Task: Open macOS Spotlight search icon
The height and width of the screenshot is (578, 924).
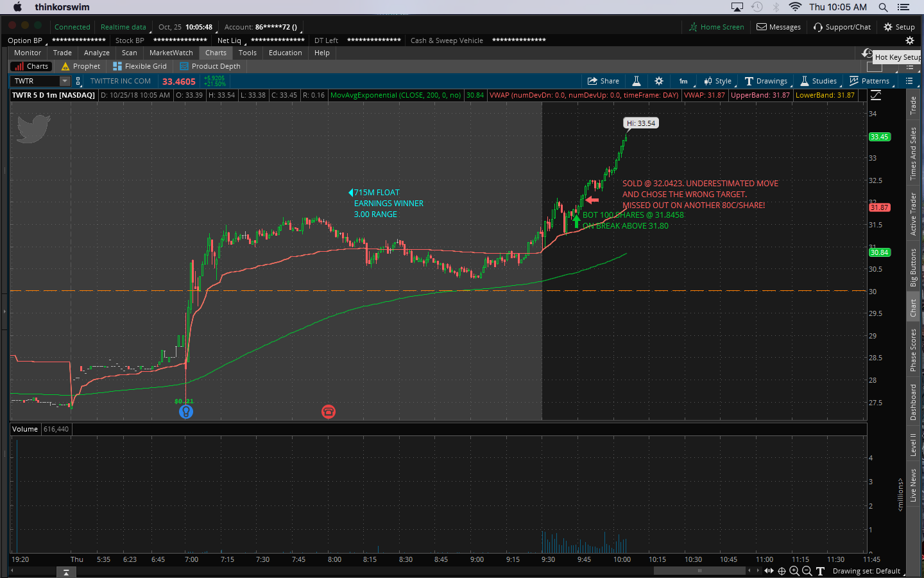Action: pos(884,7)
